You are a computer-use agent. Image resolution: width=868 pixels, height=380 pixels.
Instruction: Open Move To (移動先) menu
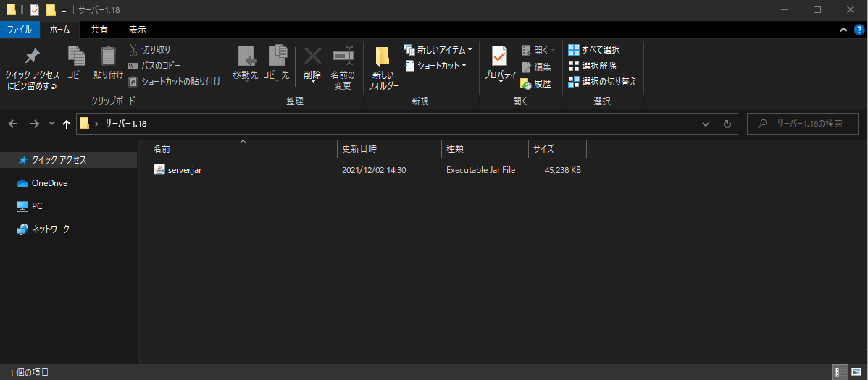point(245,63)
